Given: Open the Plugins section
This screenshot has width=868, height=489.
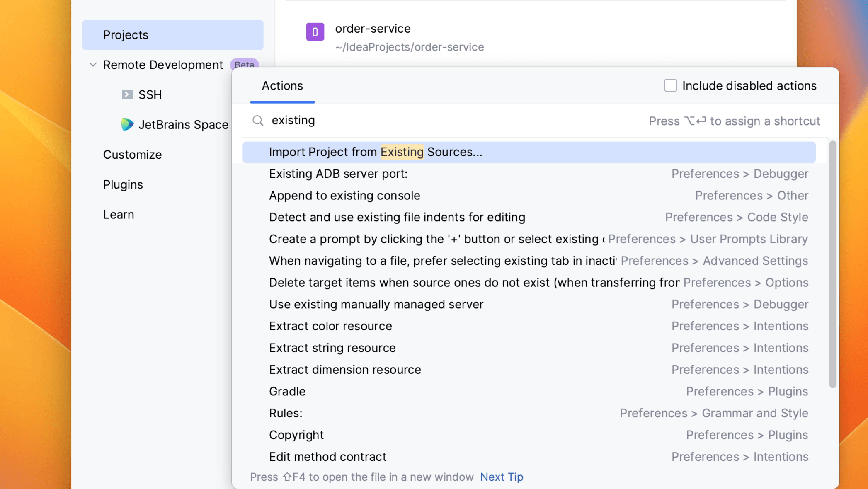Looking at the screenshot, I should coord(123,184).
